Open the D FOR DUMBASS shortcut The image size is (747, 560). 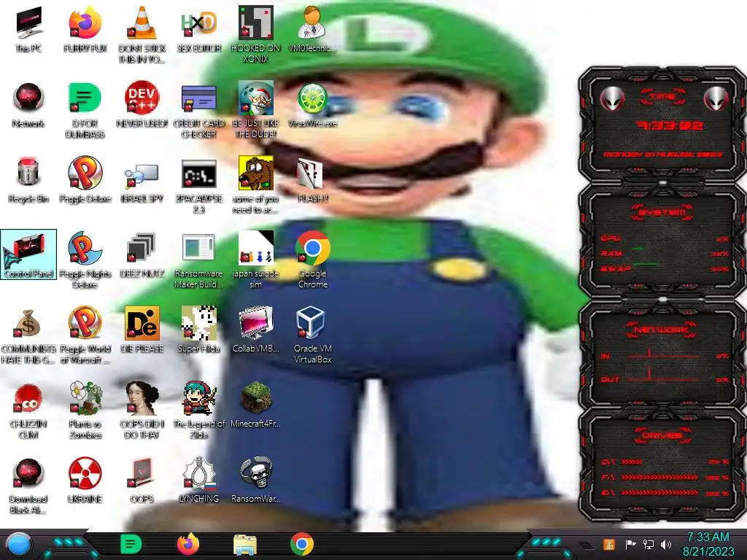pyautogui.click(x=85, y=109)
